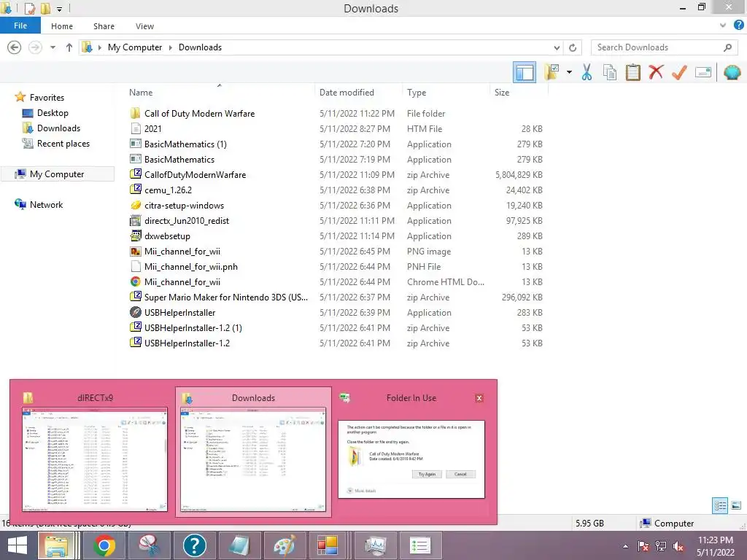Click the citra-setup-windows application icon
The width and height of the screenshot is (747, 560).
tap(136, 205)
